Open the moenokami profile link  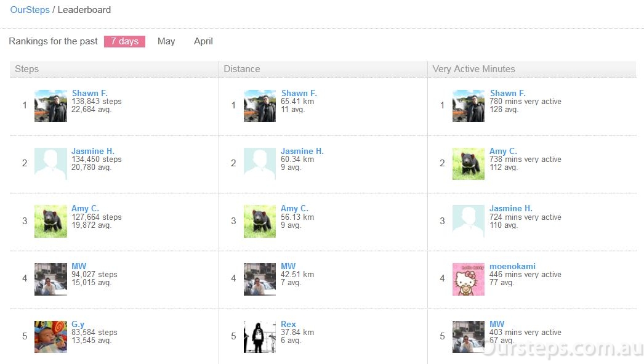point(512,266)
